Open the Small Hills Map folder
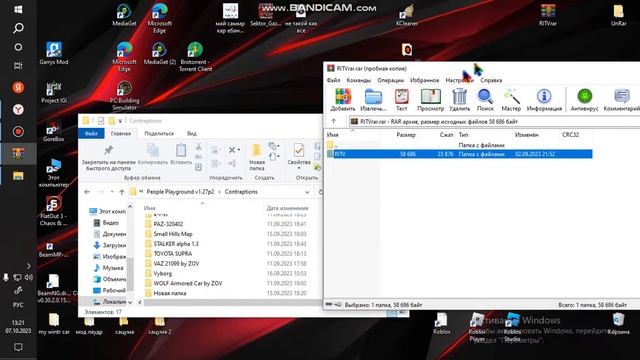The image size is (640, 360). (x=173, y=234)
